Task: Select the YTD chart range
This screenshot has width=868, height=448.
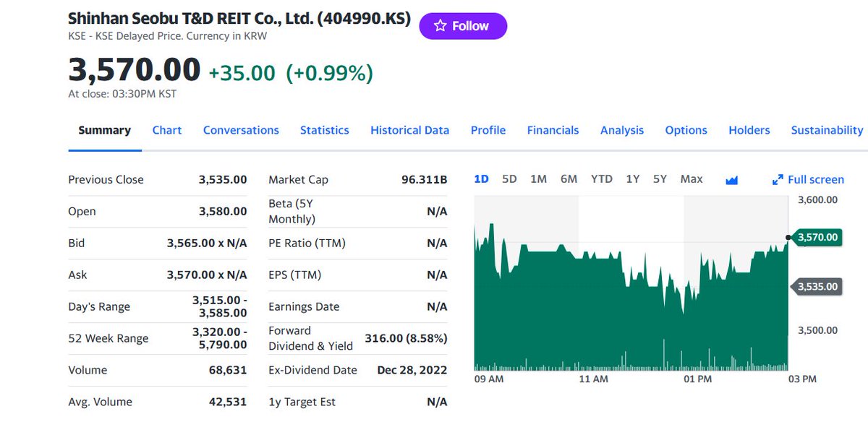Action: pyautogui.click(x=601, y=179)
